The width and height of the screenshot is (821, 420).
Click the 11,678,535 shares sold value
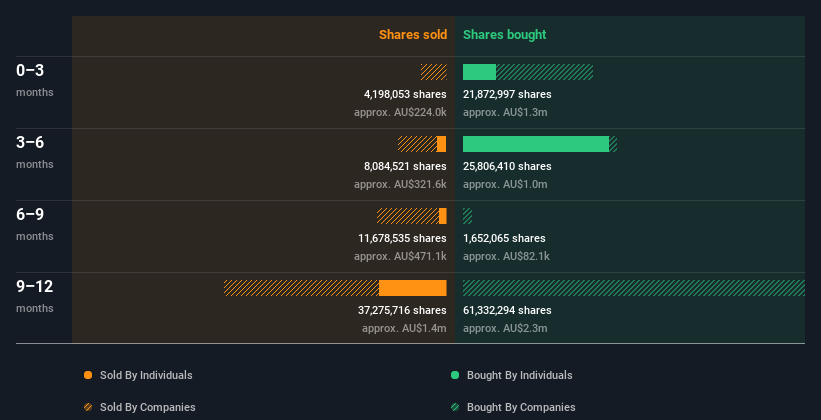coord(402,238)
